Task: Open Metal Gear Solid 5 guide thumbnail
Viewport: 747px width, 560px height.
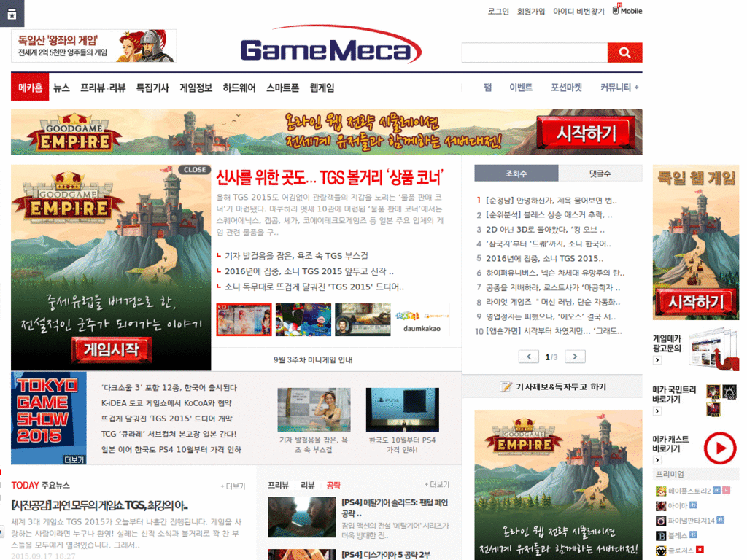Action: 301,517
